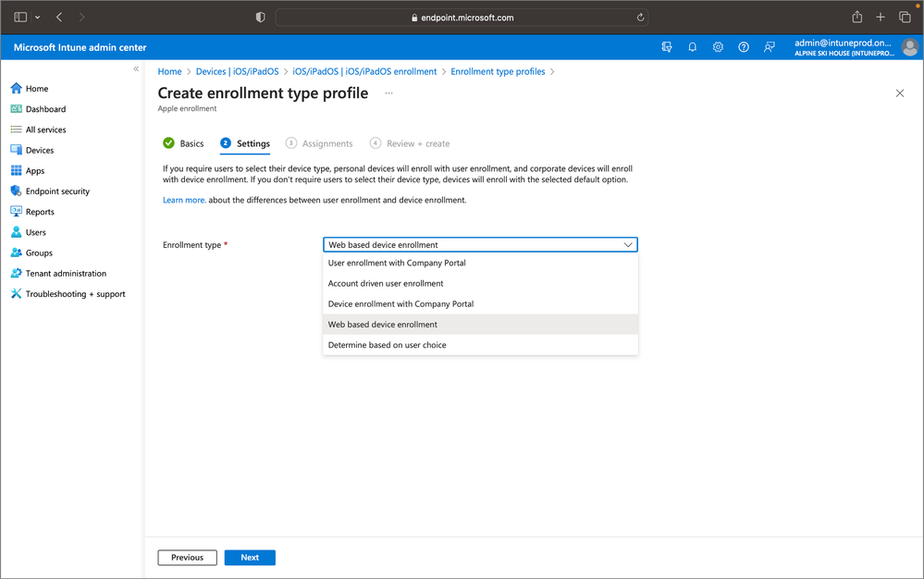The height and width of the screenshot is (579, 924).
Task: Click the Previous button
Action: click(x=188, y=557)
